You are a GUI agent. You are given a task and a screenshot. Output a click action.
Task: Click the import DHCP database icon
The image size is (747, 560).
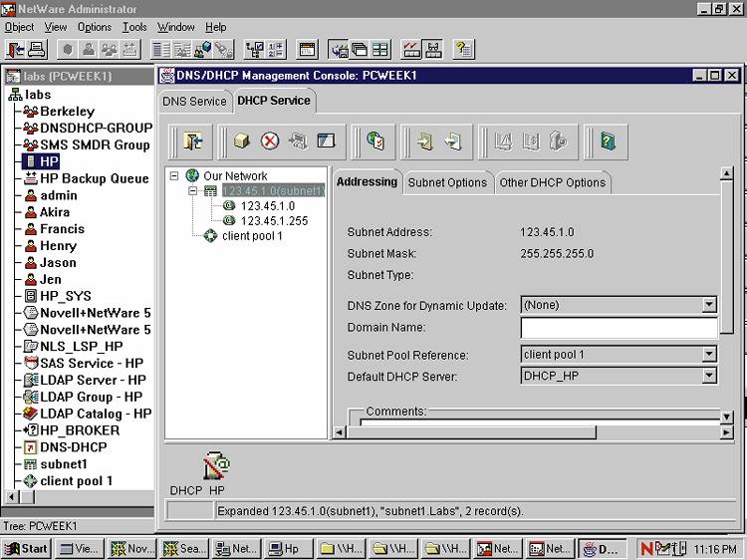pos(425,141)
